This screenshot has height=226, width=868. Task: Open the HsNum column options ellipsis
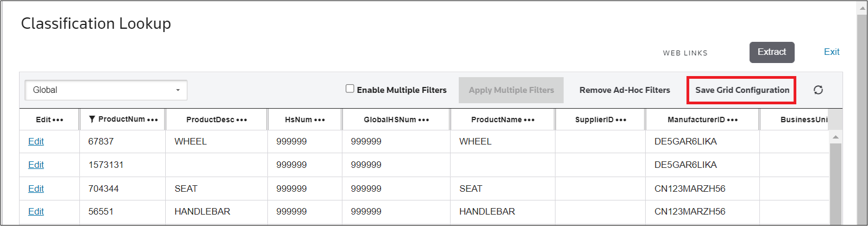point(320,120)
